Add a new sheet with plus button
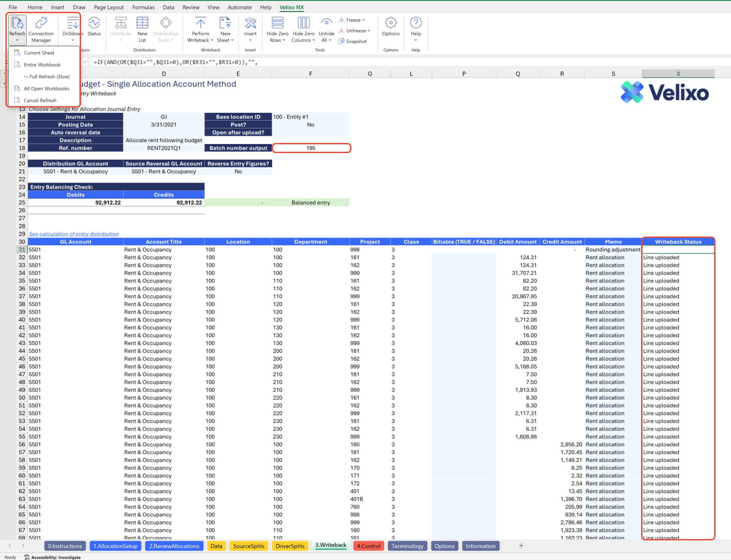 (521, 546)
